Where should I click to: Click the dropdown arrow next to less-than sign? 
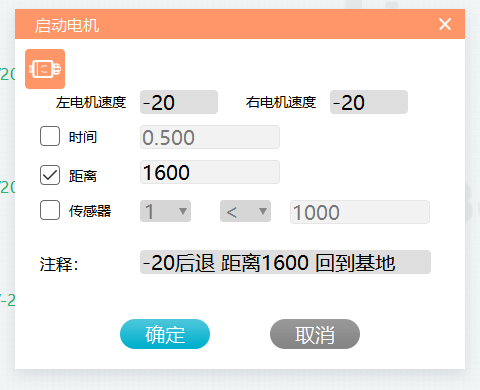[x=263, y=211]
